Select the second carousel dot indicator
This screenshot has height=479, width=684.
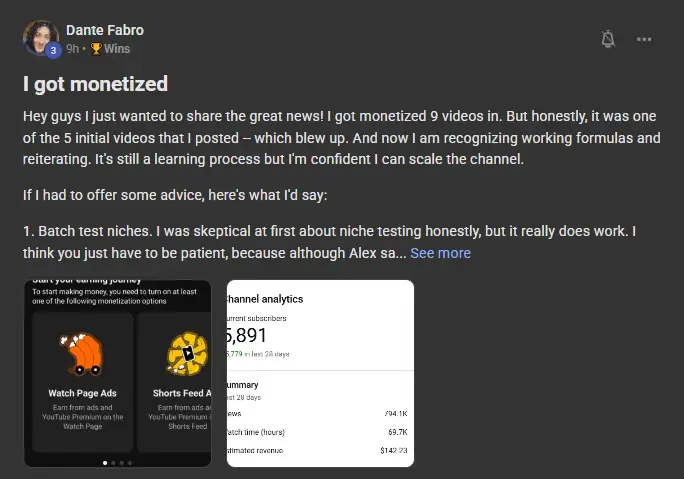113,463
